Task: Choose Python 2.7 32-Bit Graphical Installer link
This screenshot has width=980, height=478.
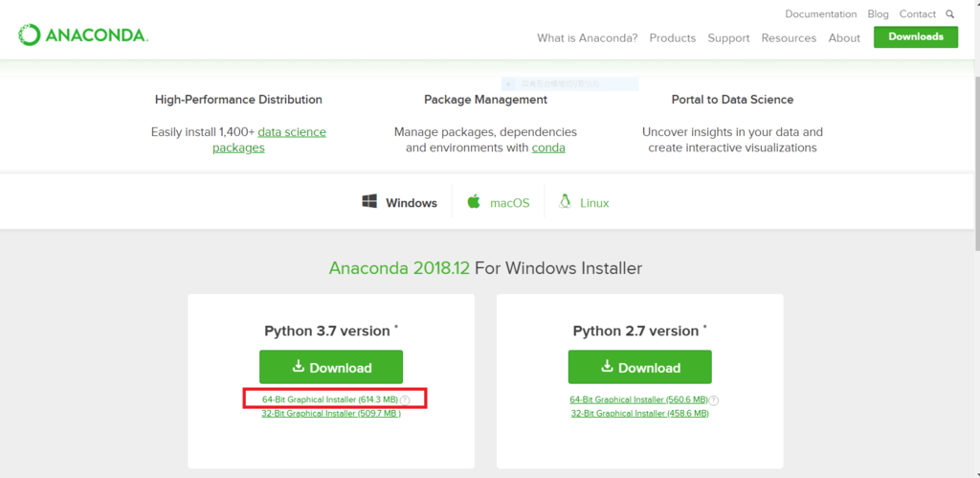Action: 639,414
